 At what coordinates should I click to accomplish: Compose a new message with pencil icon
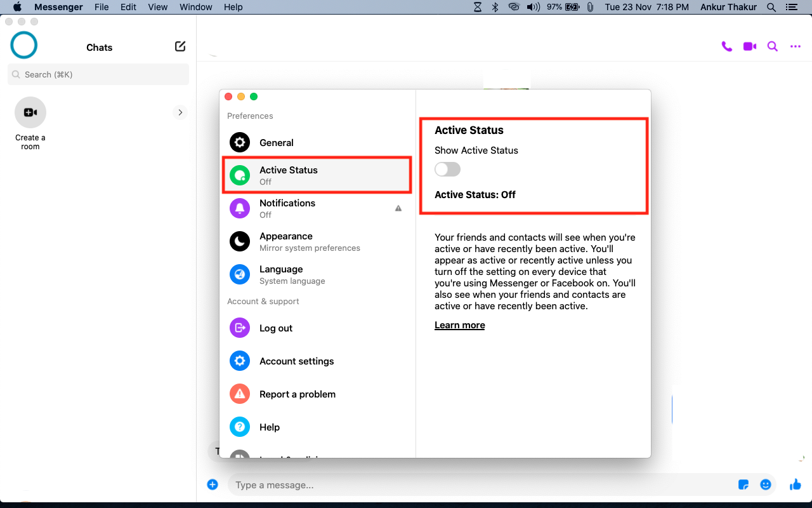pos(180,46)
